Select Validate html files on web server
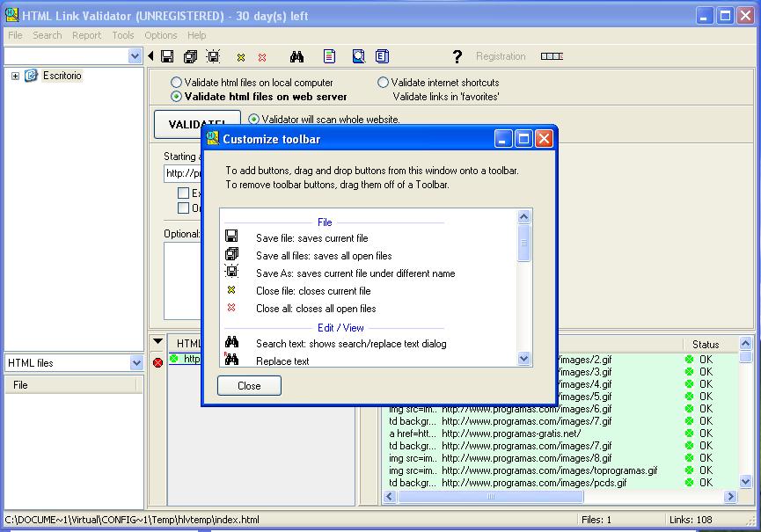The width and height of the screenshot is (761, 532). (176, 97)
